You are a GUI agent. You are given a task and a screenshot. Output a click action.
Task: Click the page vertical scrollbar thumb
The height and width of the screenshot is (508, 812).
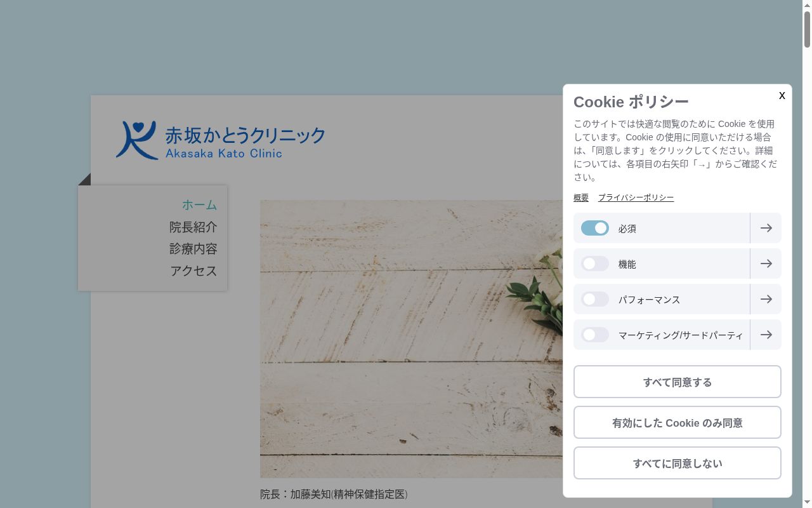[807, 30]
